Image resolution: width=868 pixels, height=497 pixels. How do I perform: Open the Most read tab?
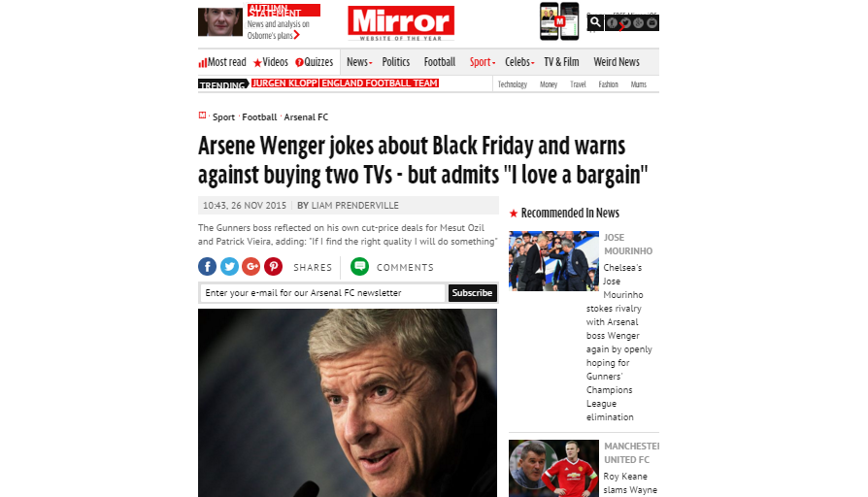(x=222, y=62)
